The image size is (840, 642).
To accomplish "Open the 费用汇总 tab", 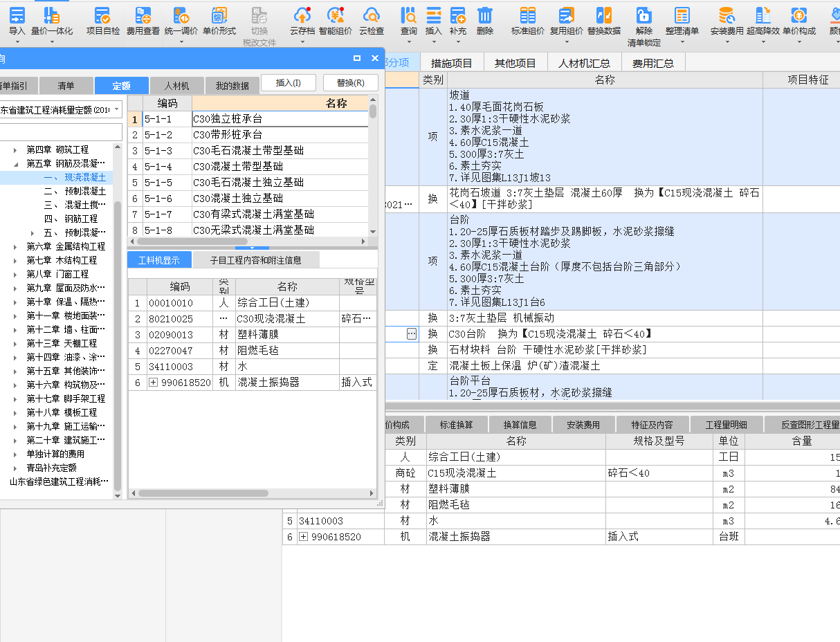I will tap(653, 62).
